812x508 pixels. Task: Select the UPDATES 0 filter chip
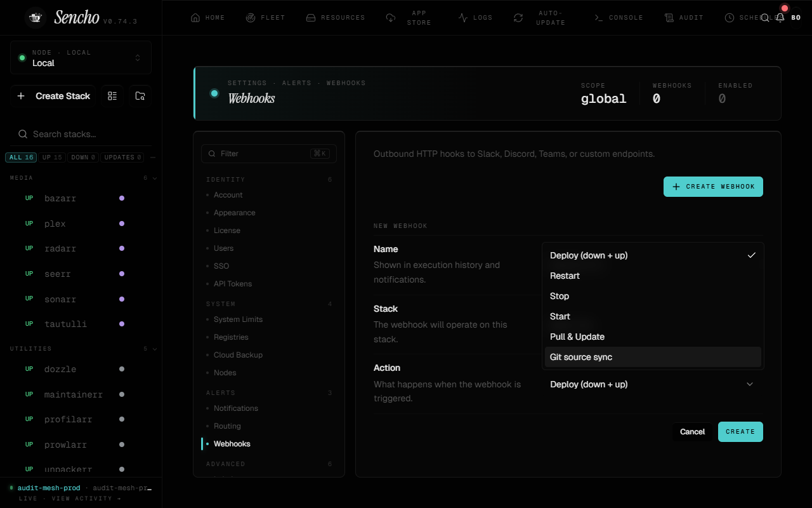pos(122,157)
